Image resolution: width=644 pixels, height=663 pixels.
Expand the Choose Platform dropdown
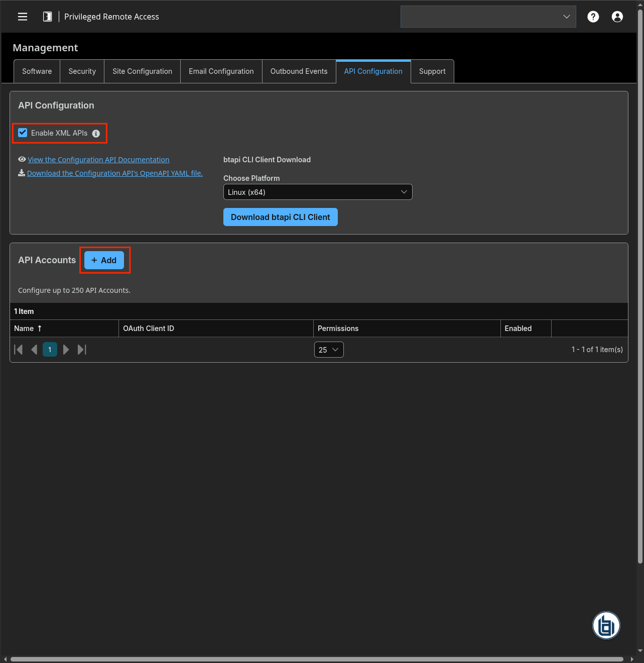click(x=317, y=192)
